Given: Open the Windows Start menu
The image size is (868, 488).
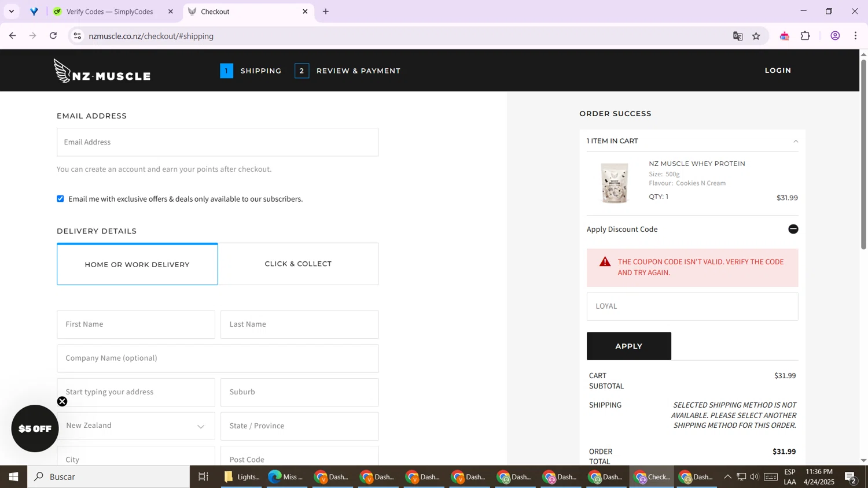Looking at the screenshot, I should [x=13, y=477].
